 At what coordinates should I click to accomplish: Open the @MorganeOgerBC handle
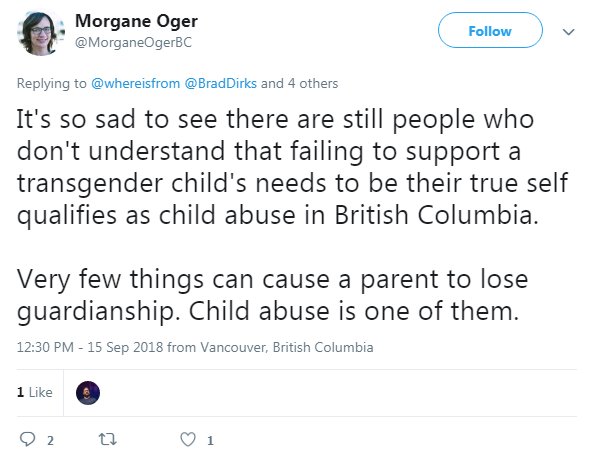coord(134,42)
